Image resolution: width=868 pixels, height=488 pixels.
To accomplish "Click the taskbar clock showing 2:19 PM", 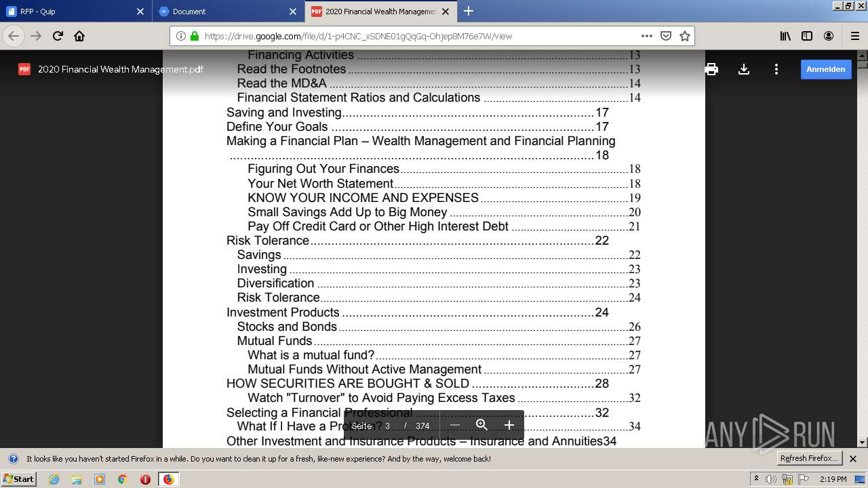I will [833, 479].
